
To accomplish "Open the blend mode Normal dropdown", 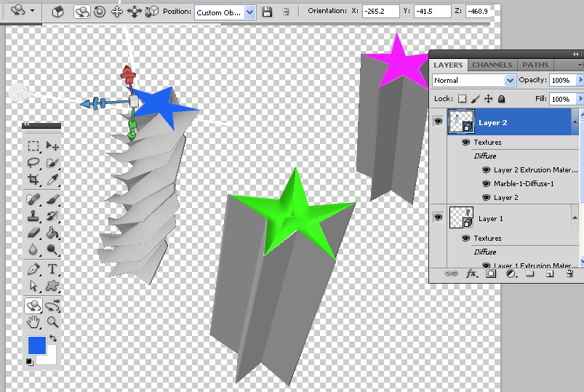I will pyautogui.click(x=473, y=80).
